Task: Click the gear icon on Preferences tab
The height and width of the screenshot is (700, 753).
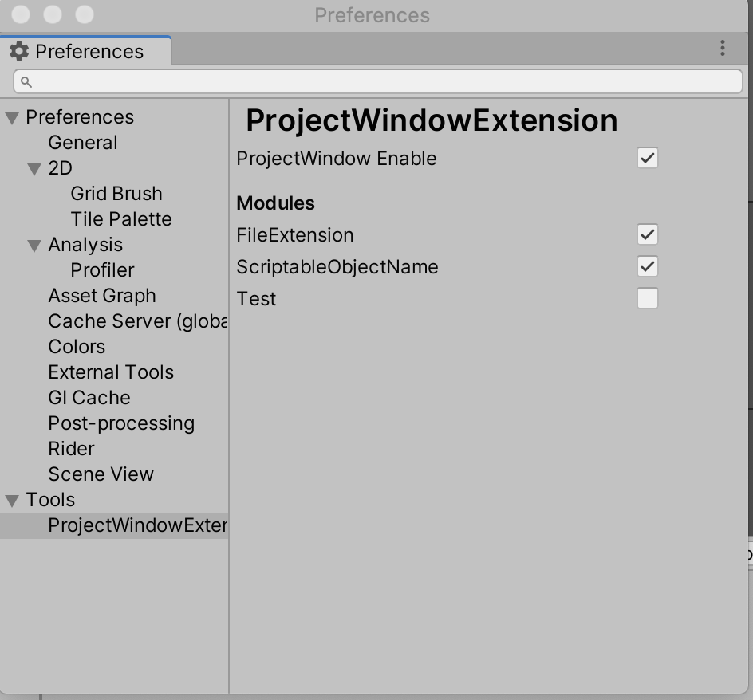Action: pos(19,51)
